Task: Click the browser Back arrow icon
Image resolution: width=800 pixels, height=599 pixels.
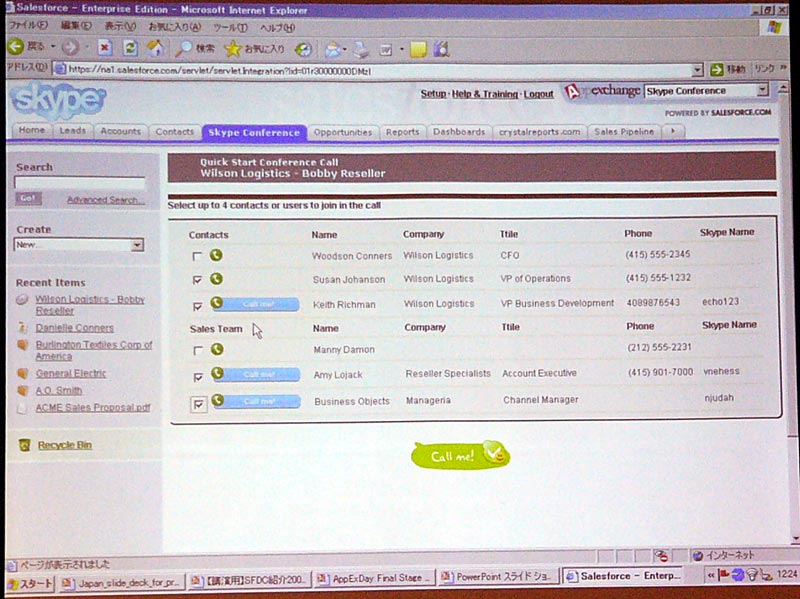Action: point(16,46)
